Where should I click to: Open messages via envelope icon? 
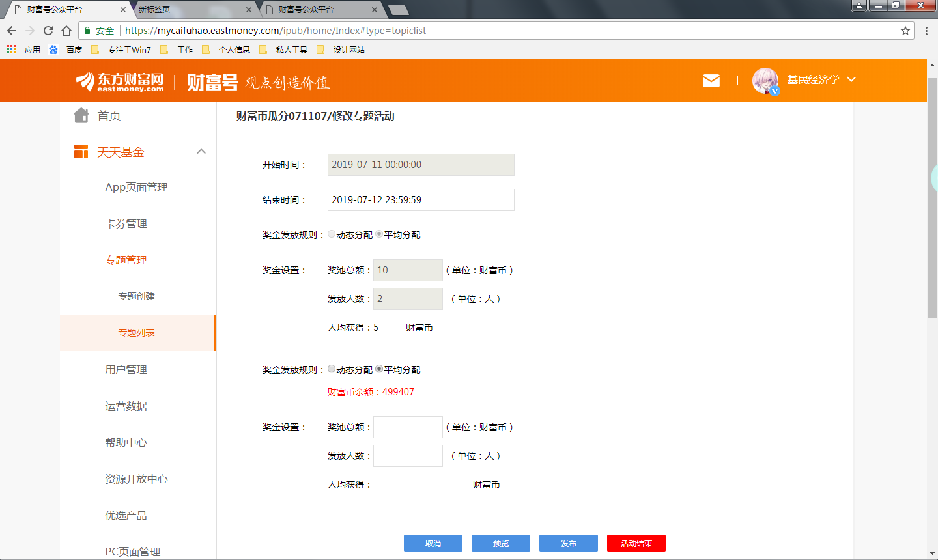point(711,80)
